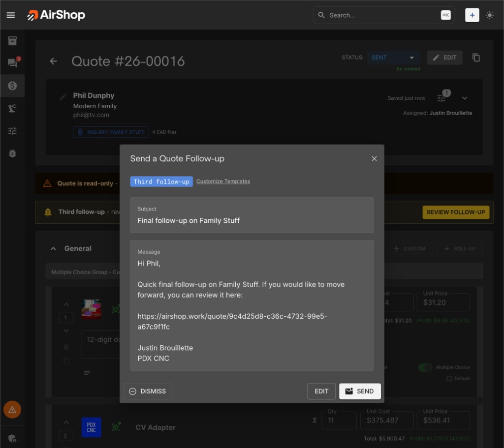This screenshot has width=504, height=448.
Task: Select the Third follow-up template chip
Action: click(161, 181)
